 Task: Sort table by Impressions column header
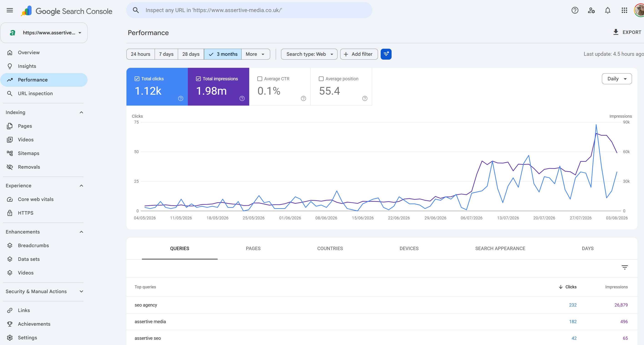coord(616,287)
